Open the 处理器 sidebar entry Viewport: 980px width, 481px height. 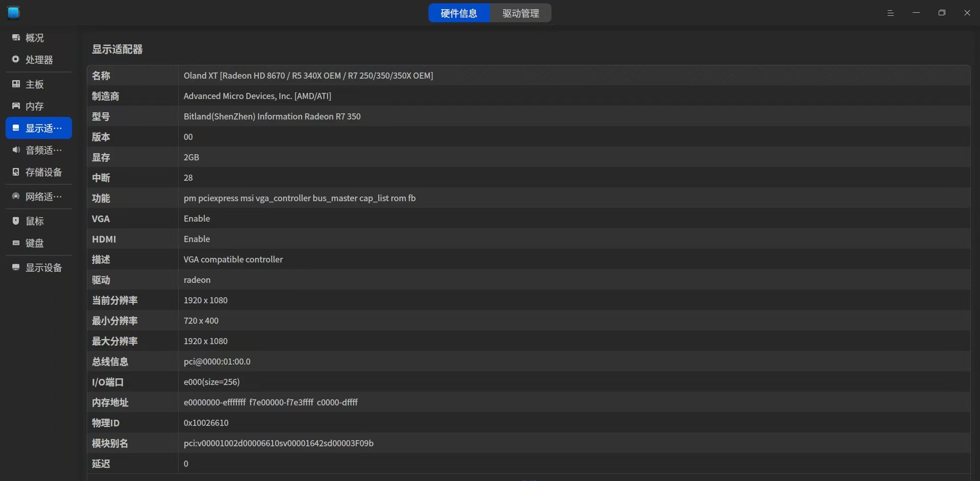click(x=39, y=60)
